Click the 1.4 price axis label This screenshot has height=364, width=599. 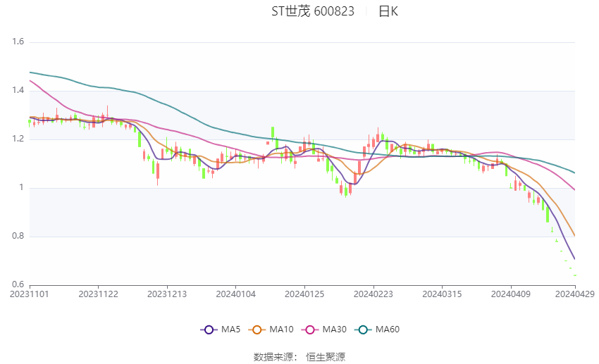click(x=18, y=90)
